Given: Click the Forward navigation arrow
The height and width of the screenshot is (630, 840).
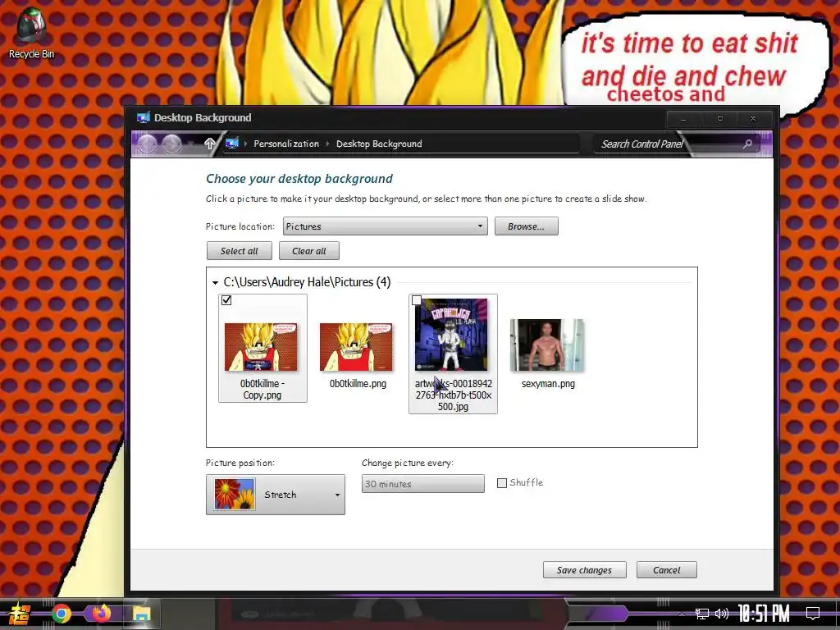Looking at the screenshot, I should coord(172,144).
